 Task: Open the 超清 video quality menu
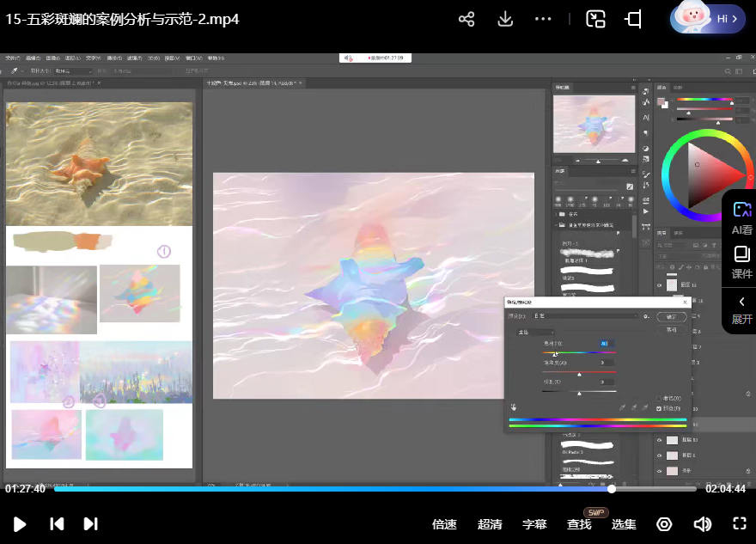click(490, 524)
